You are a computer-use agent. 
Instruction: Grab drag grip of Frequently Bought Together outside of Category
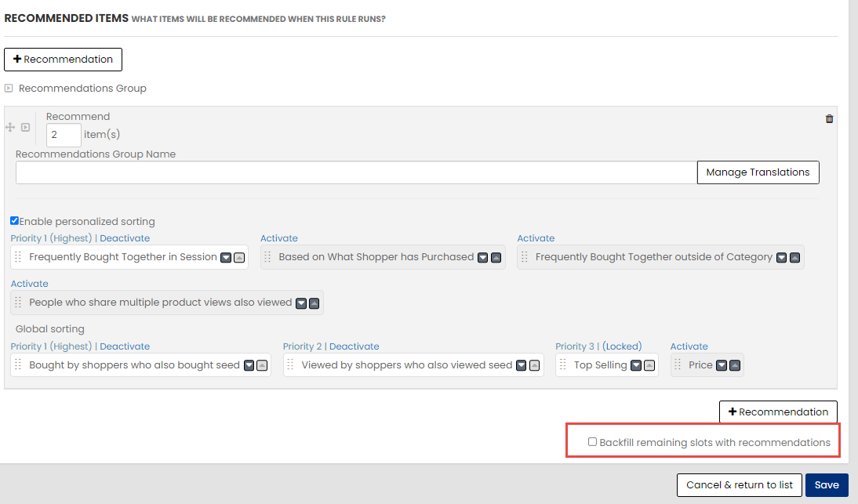pyautogui.click(x=524, y=257)
